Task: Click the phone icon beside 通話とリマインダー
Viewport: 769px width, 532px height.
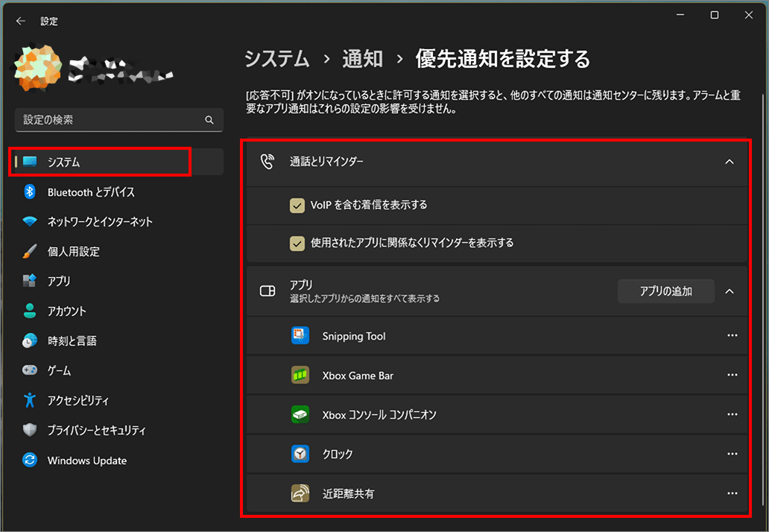Action: click(268, 162)
